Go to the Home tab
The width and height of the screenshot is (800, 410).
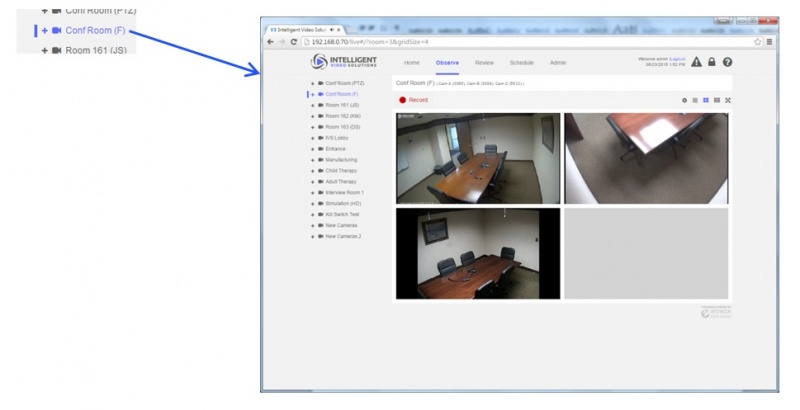412,63
